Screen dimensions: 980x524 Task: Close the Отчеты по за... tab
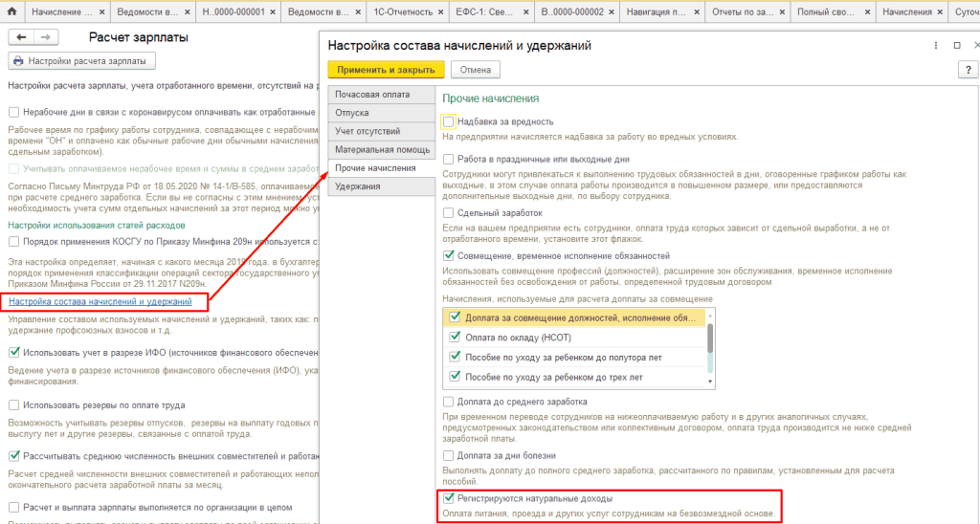point(782,11)
